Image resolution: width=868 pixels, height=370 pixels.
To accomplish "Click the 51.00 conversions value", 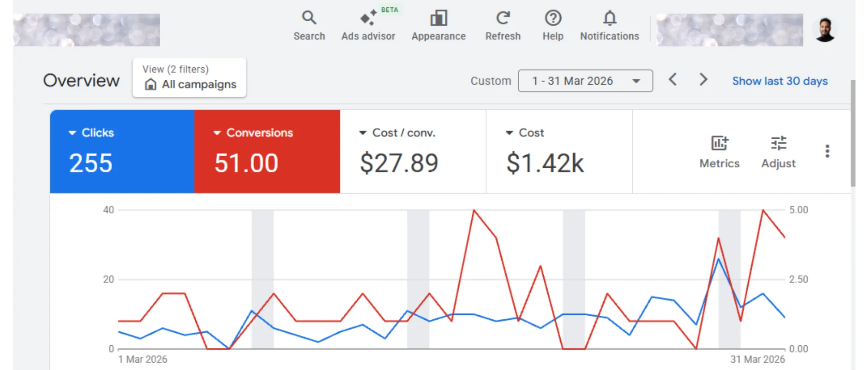I will coord(246,163).
